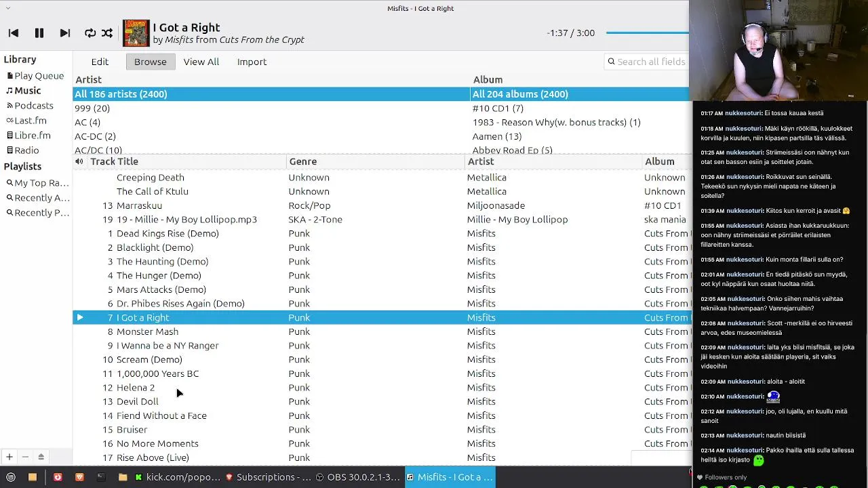Select the track The Call of Ktulu
Viewport: 868px width, 488px height.
click(x=153, y=192)
